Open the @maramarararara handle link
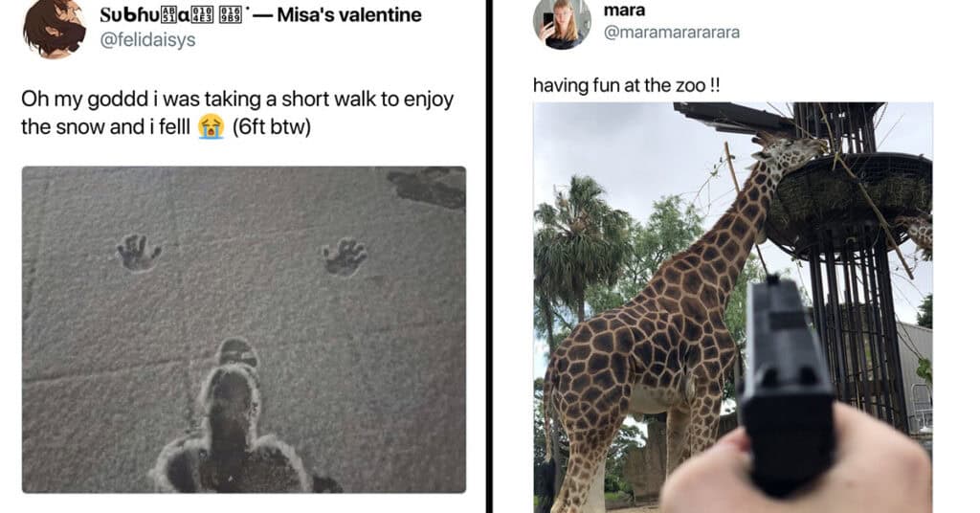 pyautogui.click(x=671, y=32)
